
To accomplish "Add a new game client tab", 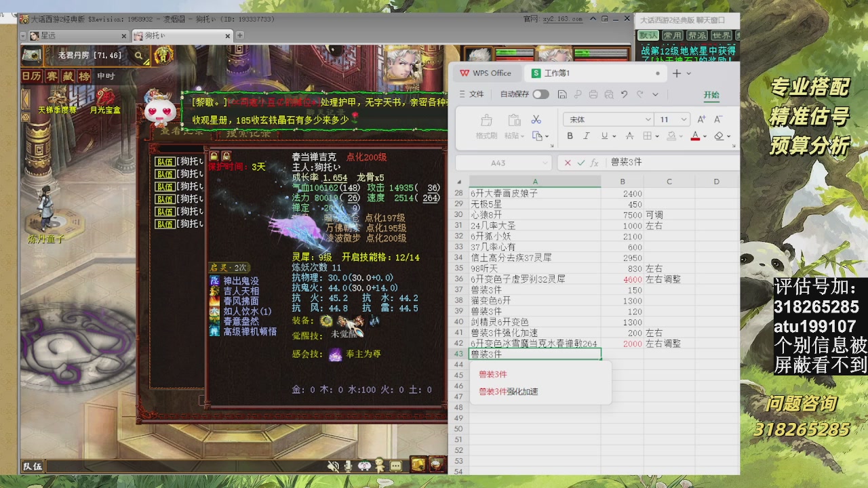I will point(239,35).
